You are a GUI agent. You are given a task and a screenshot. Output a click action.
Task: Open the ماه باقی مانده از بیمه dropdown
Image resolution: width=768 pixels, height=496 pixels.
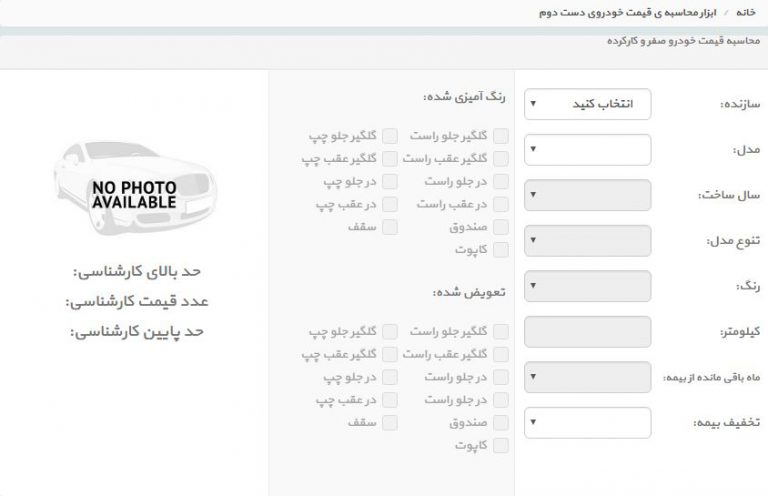click(587, 377)
